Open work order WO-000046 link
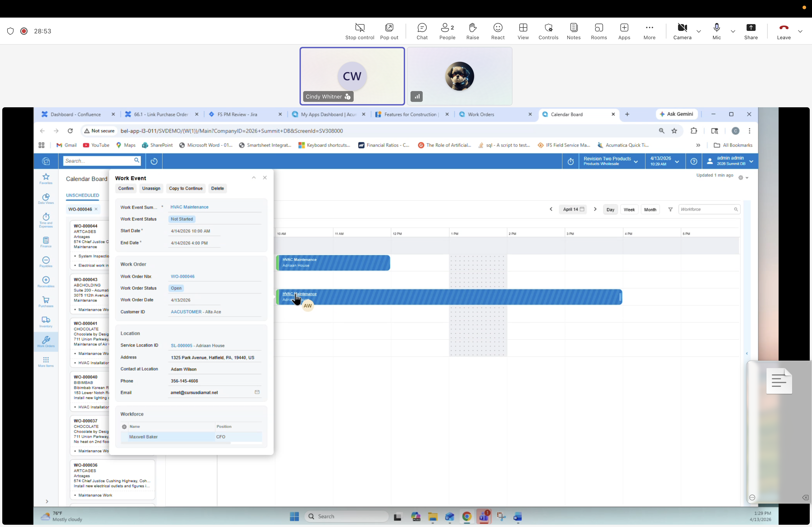This screenshot has height=527, width=812. [x=183, y=276]
